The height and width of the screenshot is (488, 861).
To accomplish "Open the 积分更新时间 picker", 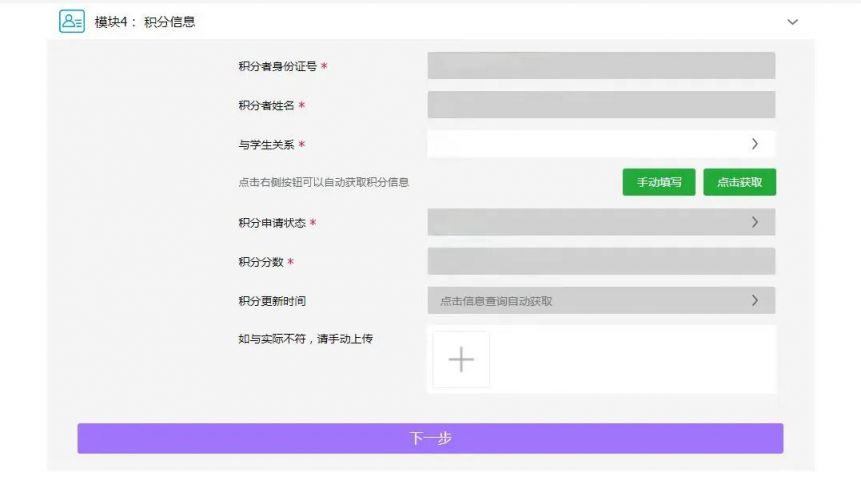I will [601, 301].
